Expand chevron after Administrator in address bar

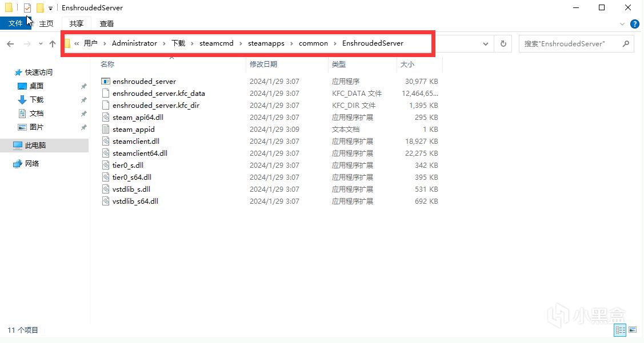(x=165, y=43)
